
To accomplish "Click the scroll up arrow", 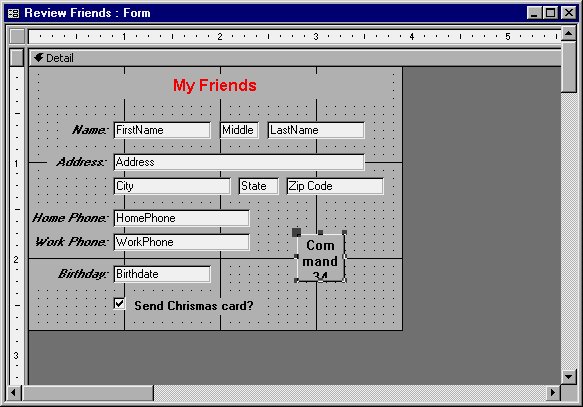I will click(x=568, y=33).
